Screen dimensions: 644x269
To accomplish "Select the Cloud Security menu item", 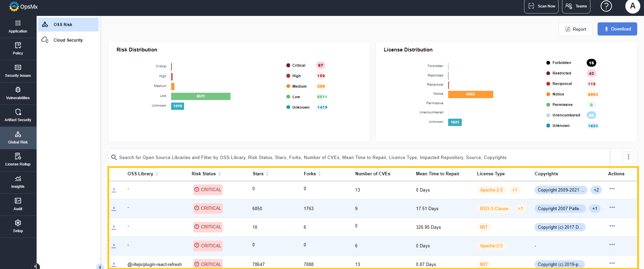I will point(68,40).
